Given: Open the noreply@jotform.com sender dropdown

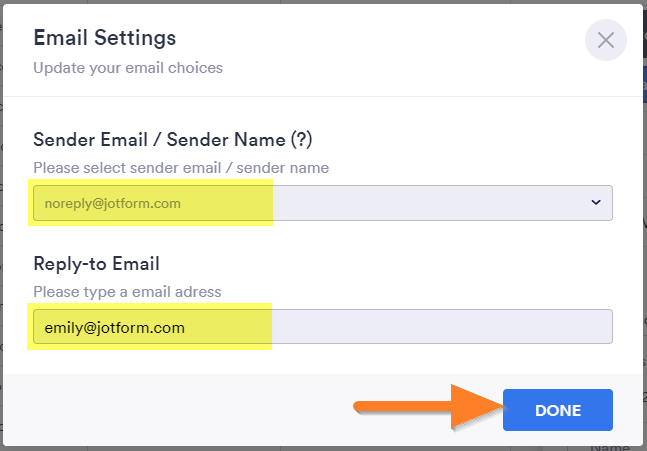Looking at the screenshot, I should click(323, 203).
